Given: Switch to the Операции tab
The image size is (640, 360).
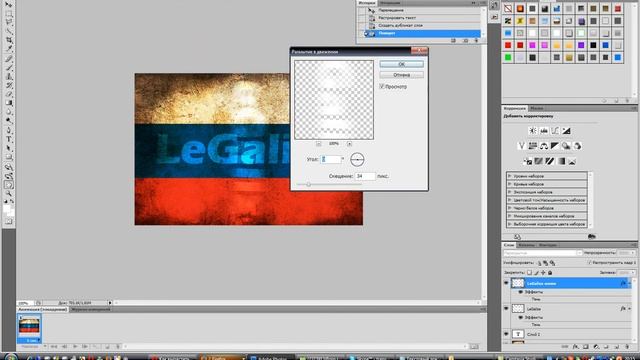Looking at the screenshot, I should tap(390, 3).
